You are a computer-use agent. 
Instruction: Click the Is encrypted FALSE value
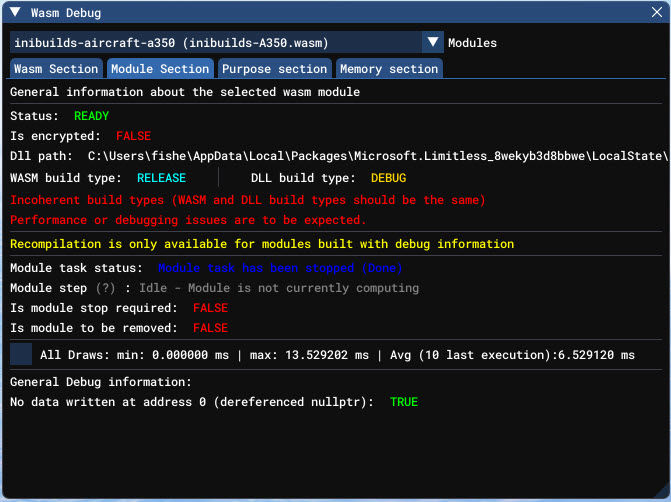(133, 135)
